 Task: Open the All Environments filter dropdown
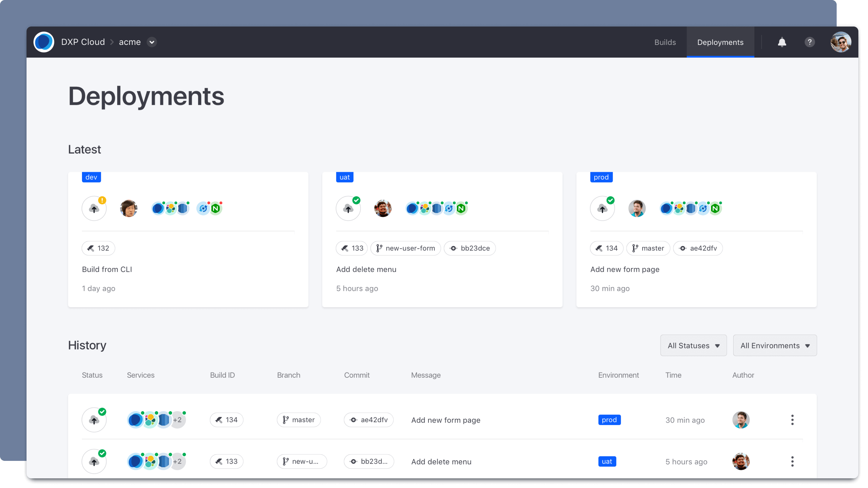(775, 345)
